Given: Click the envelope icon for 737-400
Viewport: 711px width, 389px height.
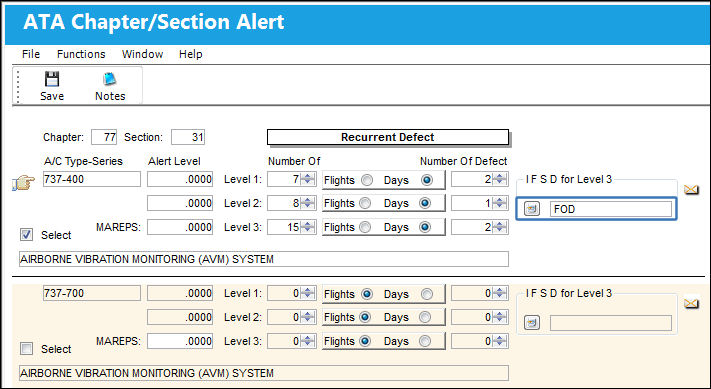Looking at the screenshot, I should pos(691,190).
